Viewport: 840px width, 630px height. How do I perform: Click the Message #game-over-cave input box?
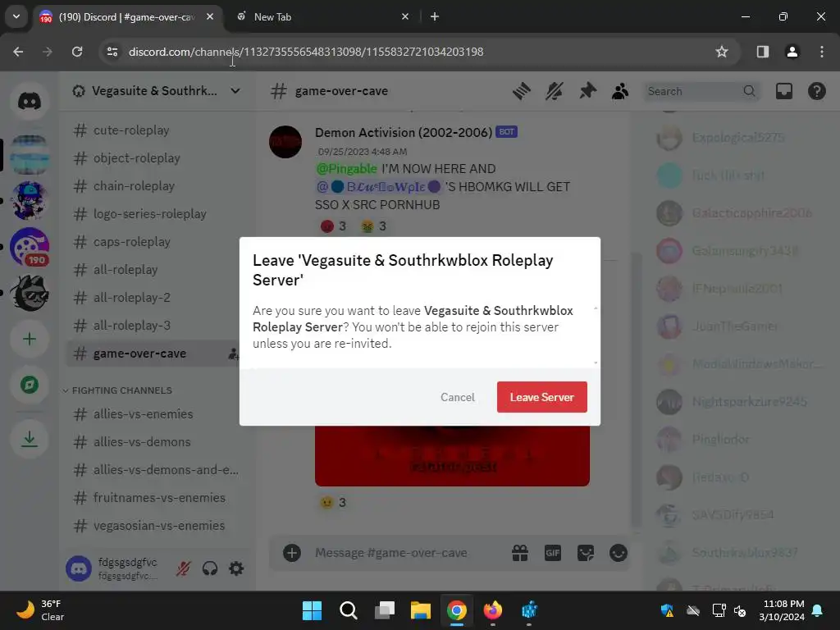(x=391, y=553)
